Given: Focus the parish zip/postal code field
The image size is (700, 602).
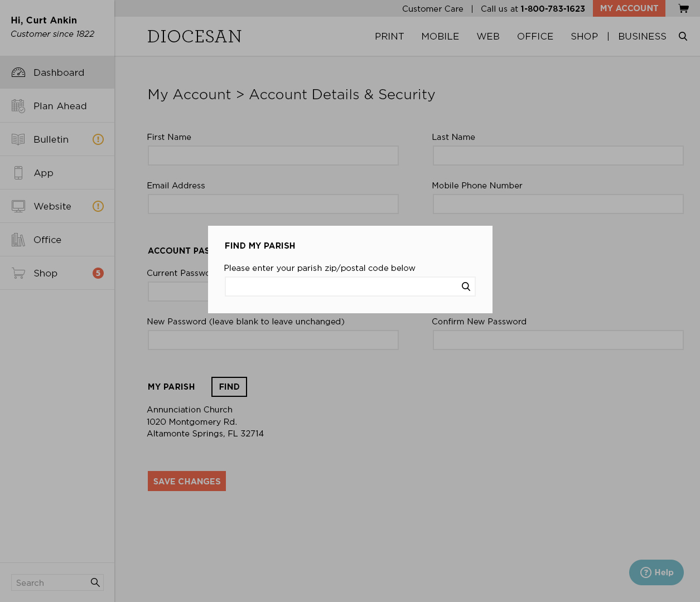Looking at the screenshot, I should [x=341, y=287].
